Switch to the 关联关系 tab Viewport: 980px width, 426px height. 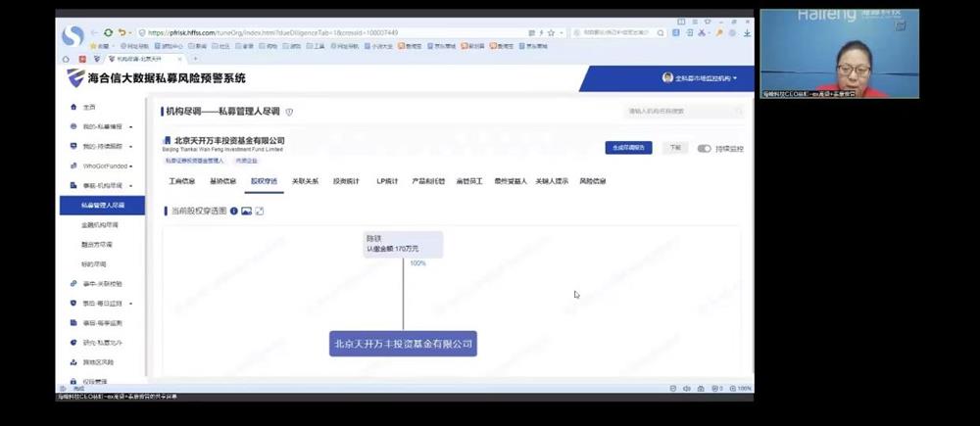[x=305, y=181]
